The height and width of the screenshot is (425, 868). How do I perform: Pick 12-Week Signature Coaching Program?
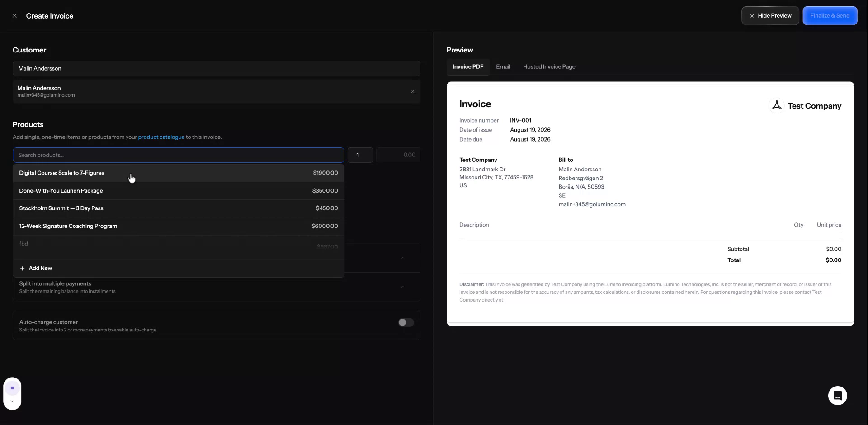click(178, 226)
